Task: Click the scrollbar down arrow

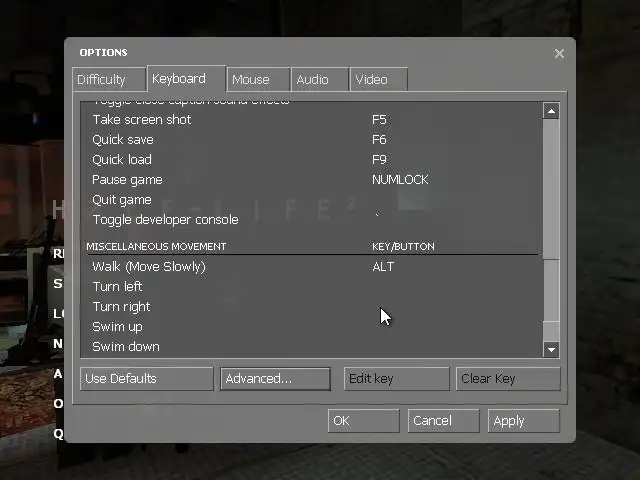Action: point(551,349)
